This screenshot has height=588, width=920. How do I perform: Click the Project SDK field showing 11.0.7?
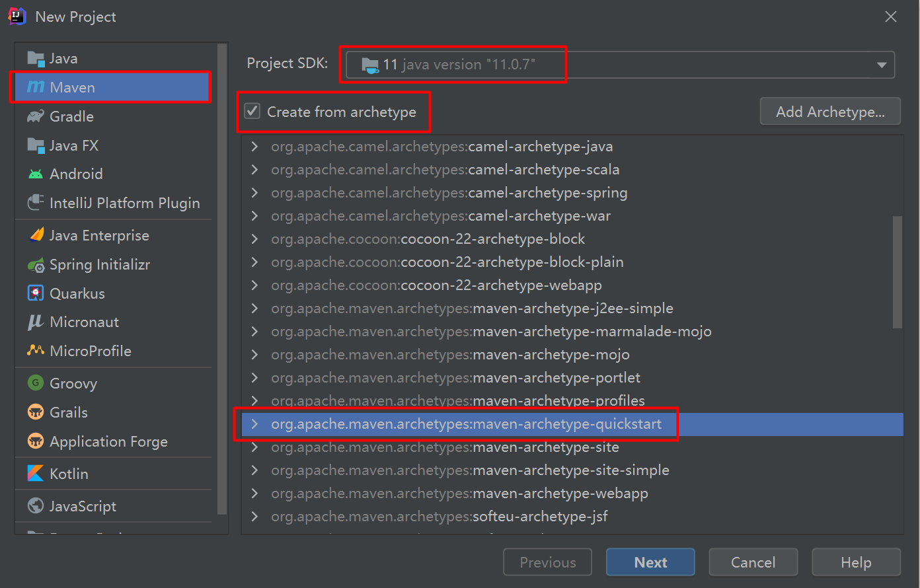620,65
